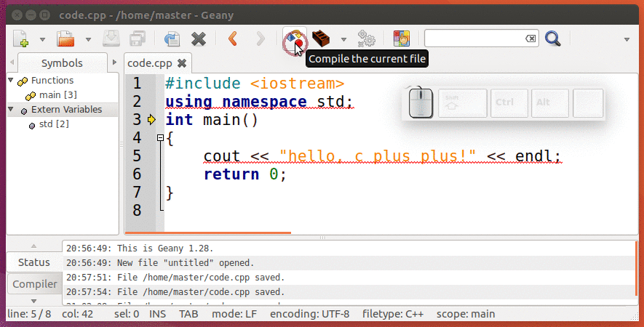The width and height of the screenshot is (644, 327).
Task: Click 'col: 42' in status bar
Action: click(78, 314)
